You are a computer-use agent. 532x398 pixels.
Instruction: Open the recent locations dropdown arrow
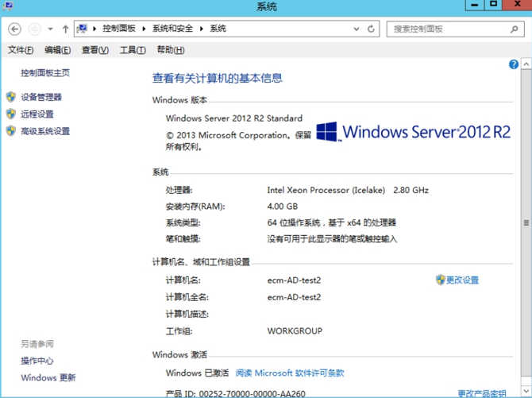tap(50, 29)
